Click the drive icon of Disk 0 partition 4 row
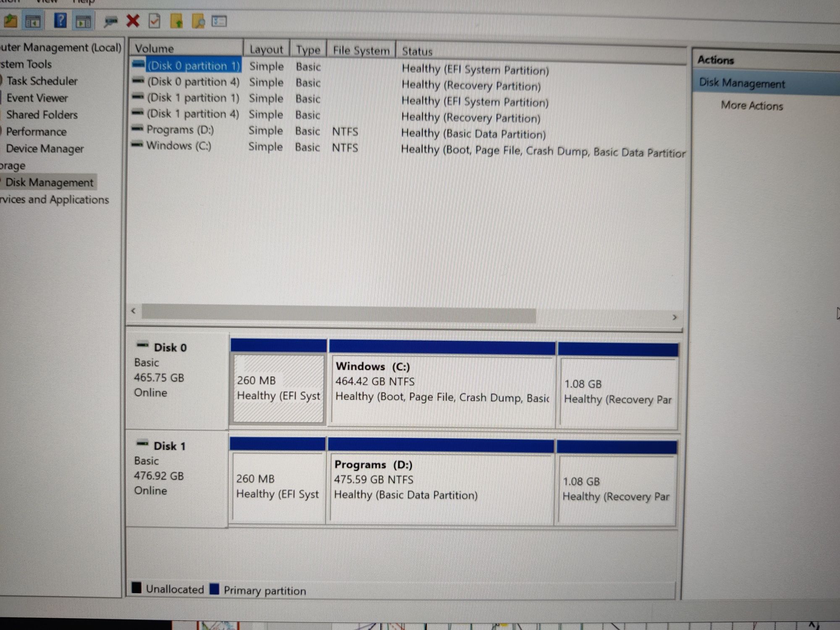This screenshot has height=630, width=840. coord(138,80)
